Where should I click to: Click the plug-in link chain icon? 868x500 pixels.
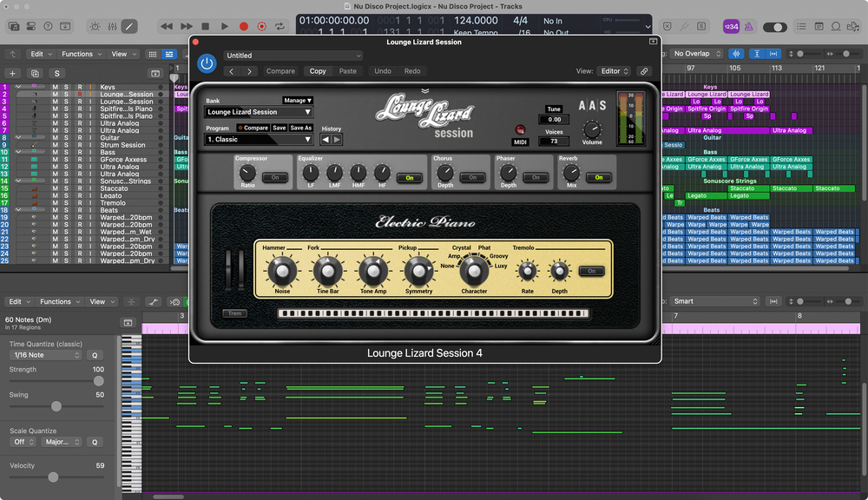pyautogui.click(x=644, y=71)
